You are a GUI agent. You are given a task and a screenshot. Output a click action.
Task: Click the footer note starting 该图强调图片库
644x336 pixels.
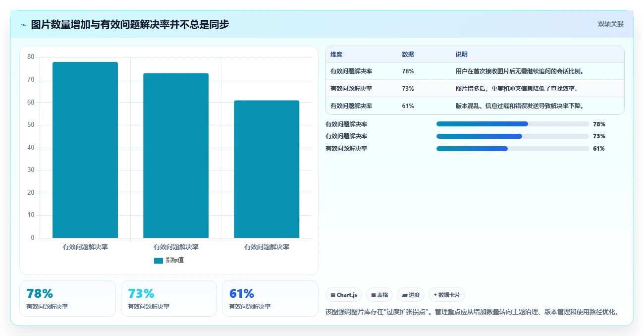472,312
